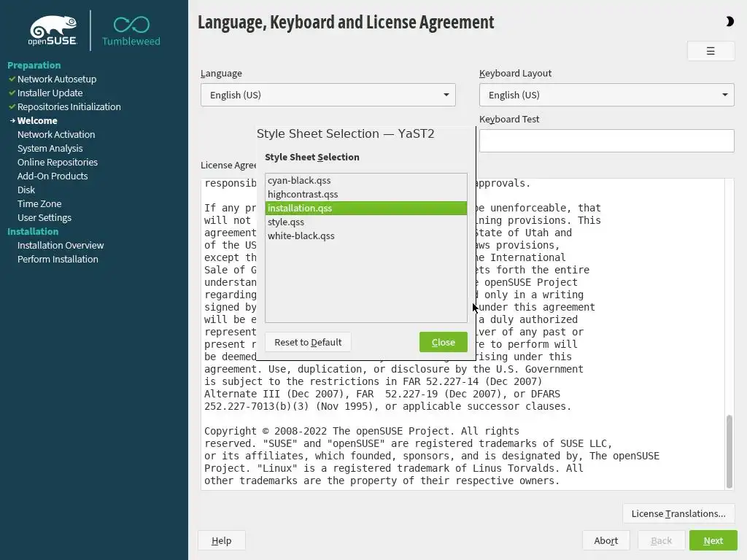Select white-black.qss style sheet
The height and width of the screenshot is (560, 747).
point(366,236)
